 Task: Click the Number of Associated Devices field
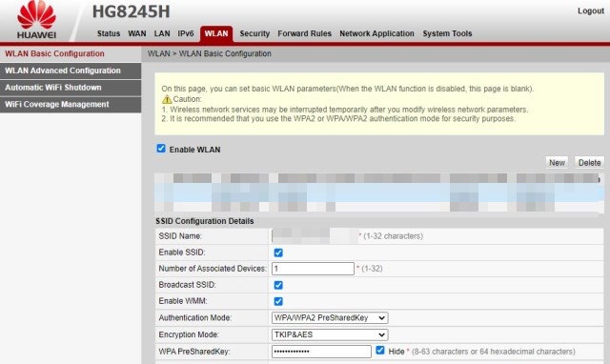pos(313,269)
